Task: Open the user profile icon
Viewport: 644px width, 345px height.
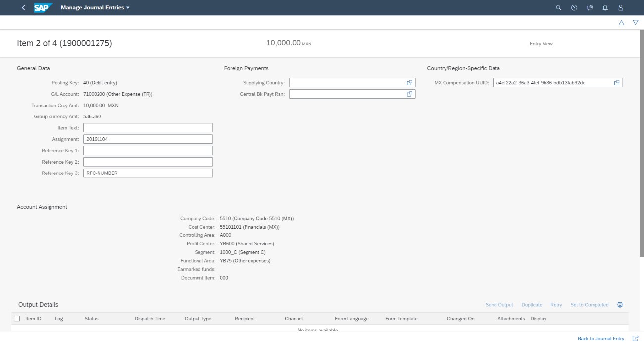Action: (621, 8)
